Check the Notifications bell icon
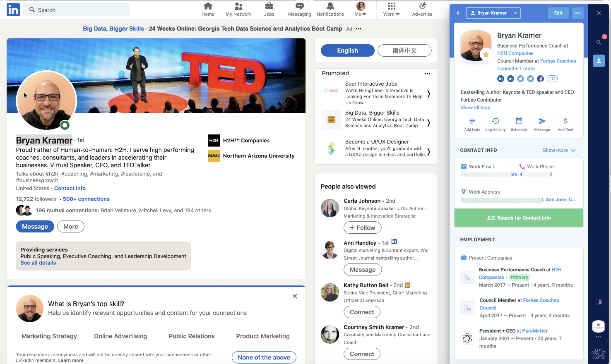The image size is (611, 364). (330, 6)
